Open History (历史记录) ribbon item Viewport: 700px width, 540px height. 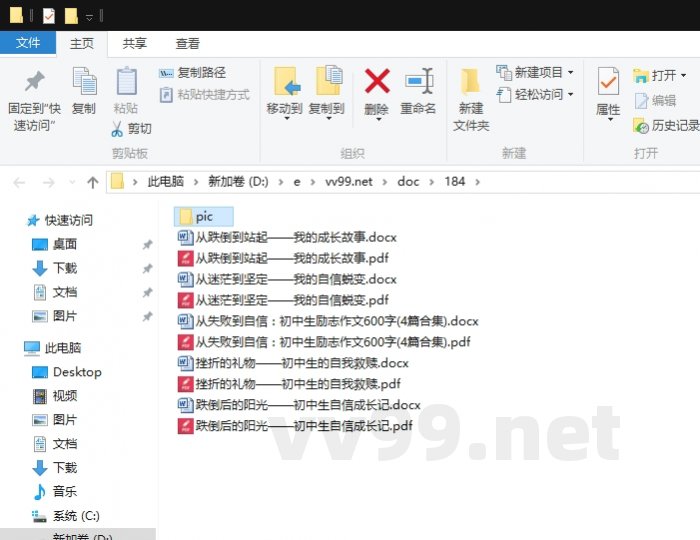tap(666, 125)
